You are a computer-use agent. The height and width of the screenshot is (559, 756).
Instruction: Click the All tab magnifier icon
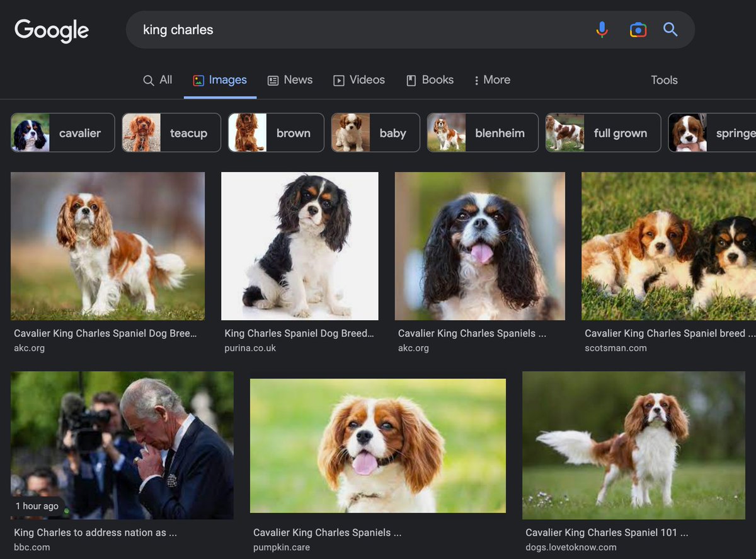pos(149,81)
